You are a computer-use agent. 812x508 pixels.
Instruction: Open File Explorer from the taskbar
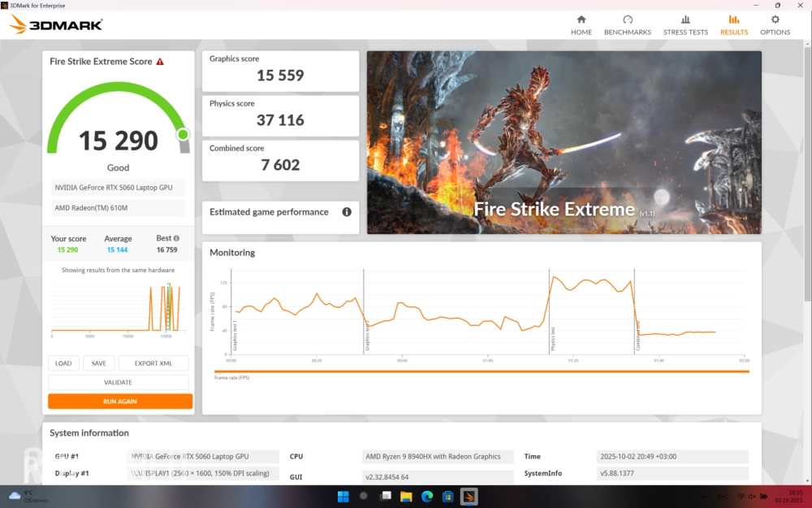coord(406,497)
